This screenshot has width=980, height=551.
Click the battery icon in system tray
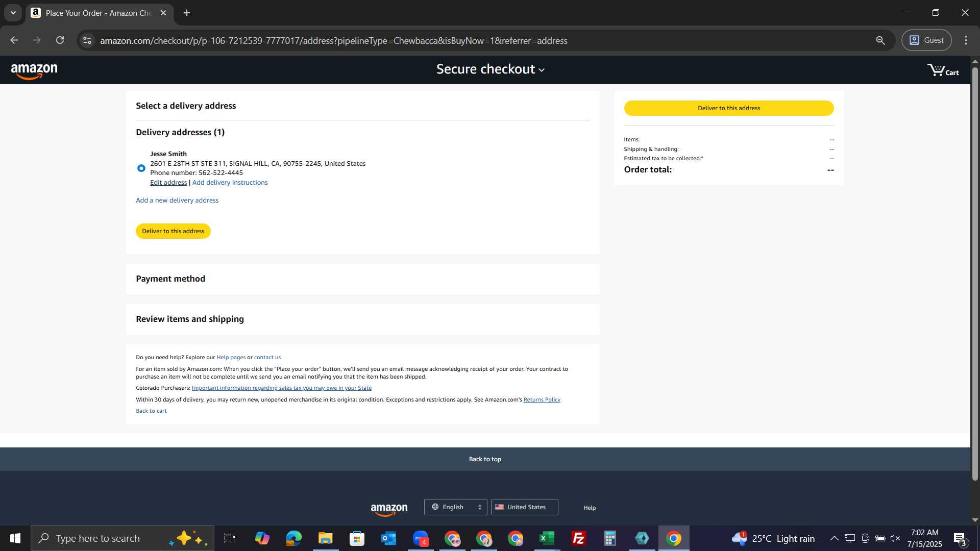880,538
